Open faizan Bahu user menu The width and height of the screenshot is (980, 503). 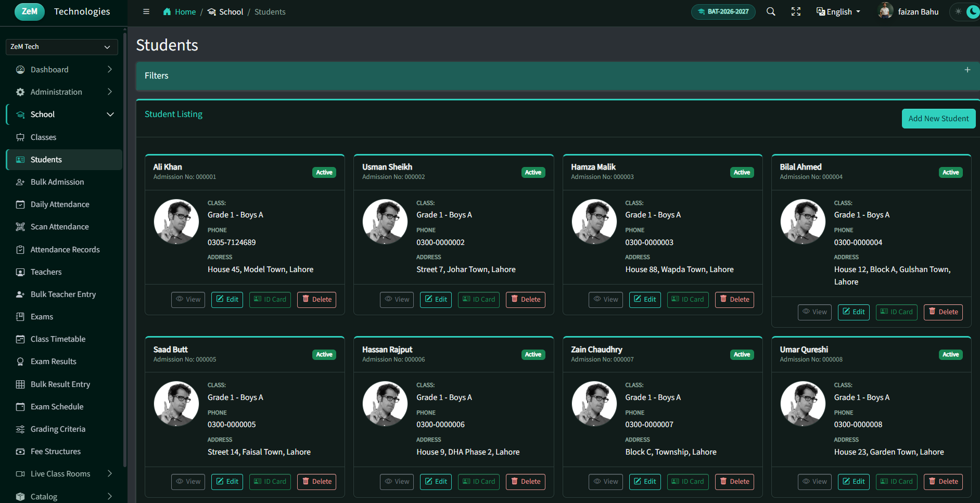pyautogui.click(x=909, y=11)
